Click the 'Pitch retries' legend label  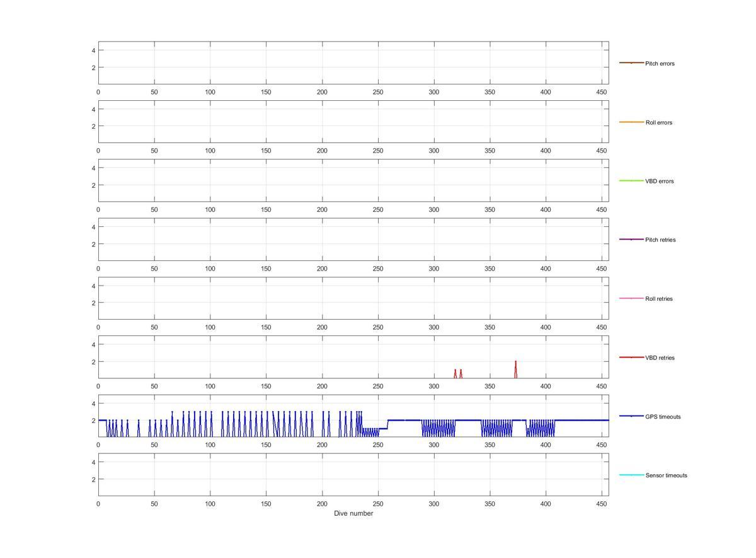[660, 240]
